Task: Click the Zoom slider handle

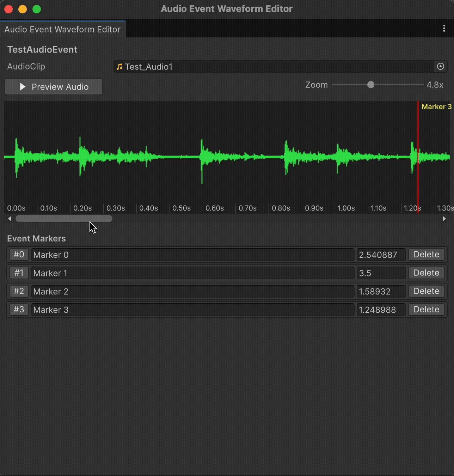Action: coord(371,85)
